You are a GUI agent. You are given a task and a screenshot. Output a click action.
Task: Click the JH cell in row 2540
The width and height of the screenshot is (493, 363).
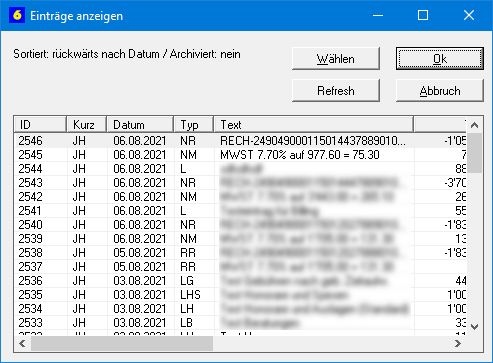79,225
